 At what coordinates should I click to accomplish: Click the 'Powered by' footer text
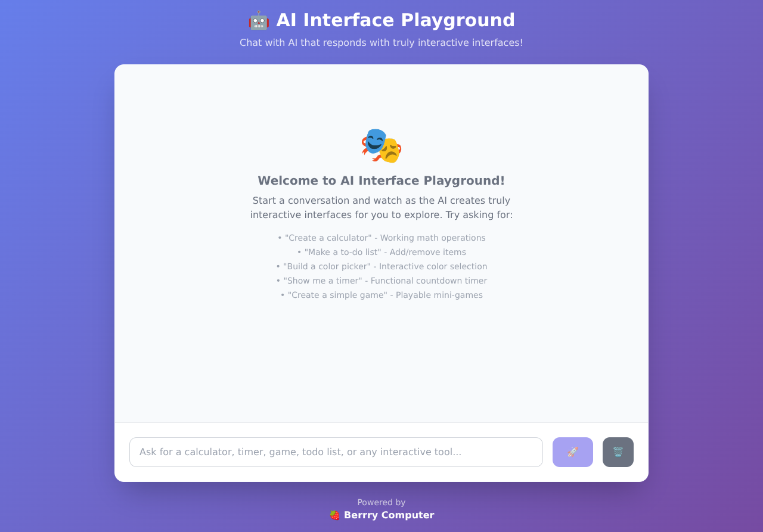point(381,502)
